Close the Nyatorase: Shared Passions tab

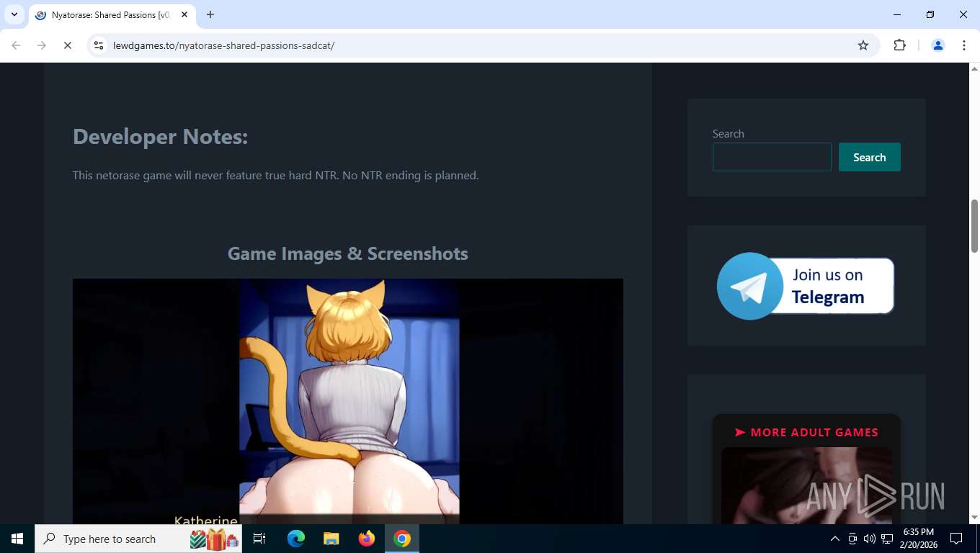184,14
